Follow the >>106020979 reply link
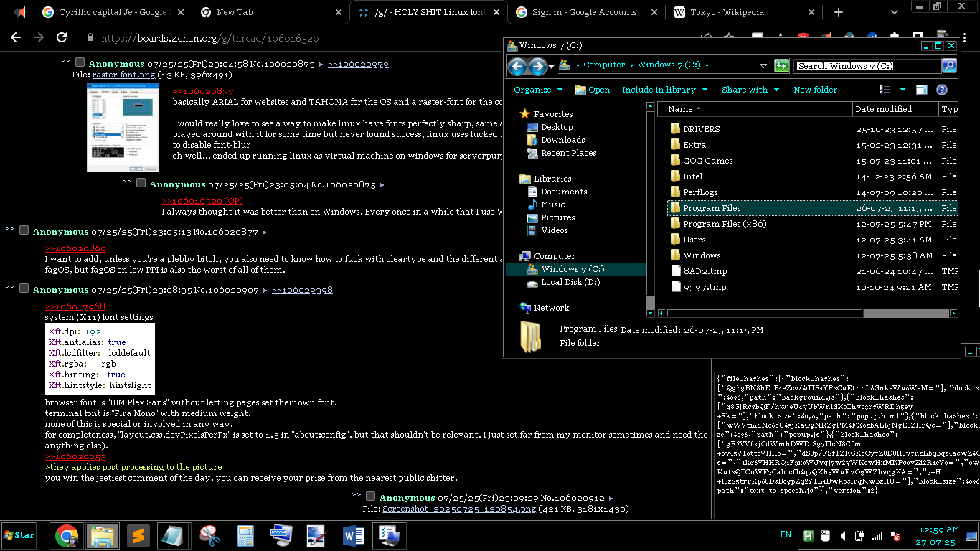980x551 pixels. tap(358, 64)
